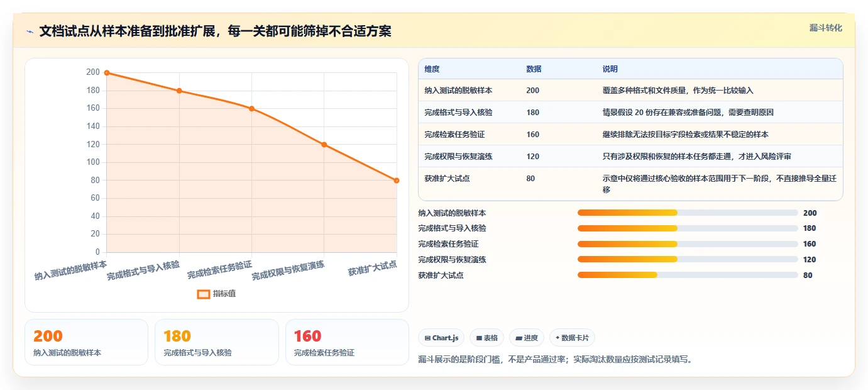
Task: Click the table value 80
Action: (x=530, y=179)
